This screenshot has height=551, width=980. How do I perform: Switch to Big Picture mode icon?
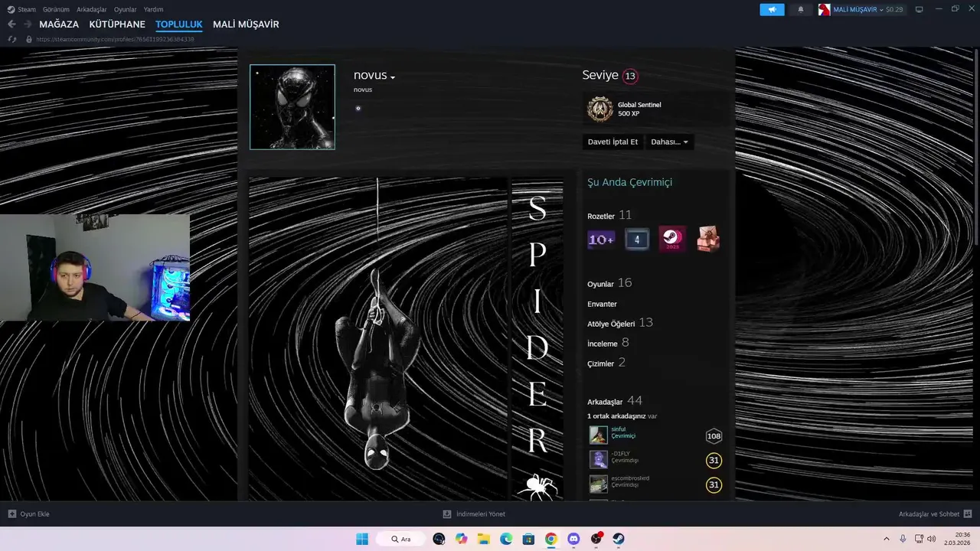pyautogui.click(x=920, y=9)
